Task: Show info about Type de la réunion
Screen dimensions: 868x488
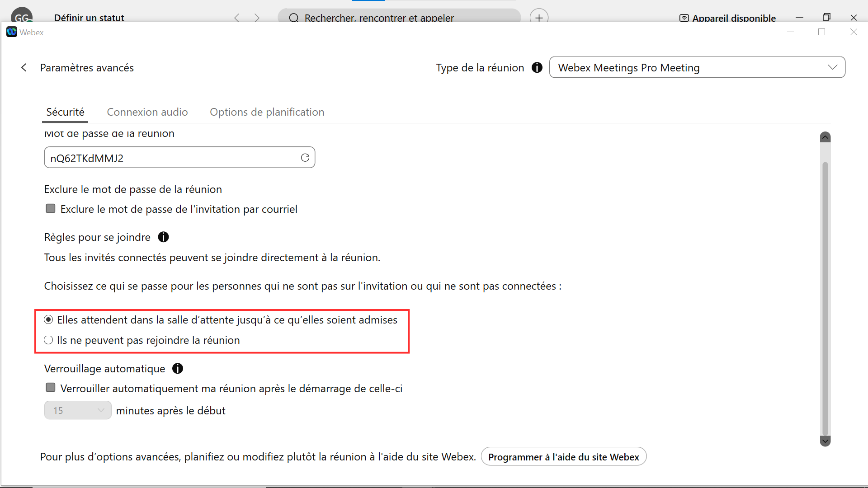Action: click(537, 68)
